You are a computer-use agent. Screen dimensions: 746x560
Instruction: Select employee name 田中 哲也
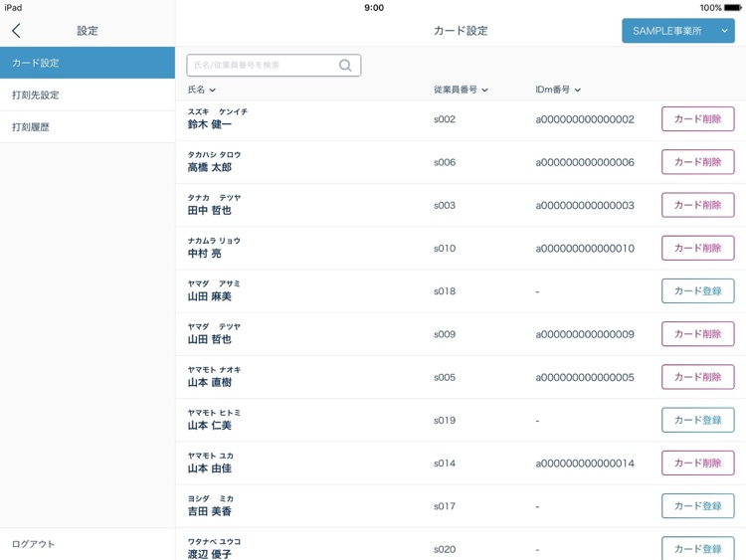[x=209, y=210]
